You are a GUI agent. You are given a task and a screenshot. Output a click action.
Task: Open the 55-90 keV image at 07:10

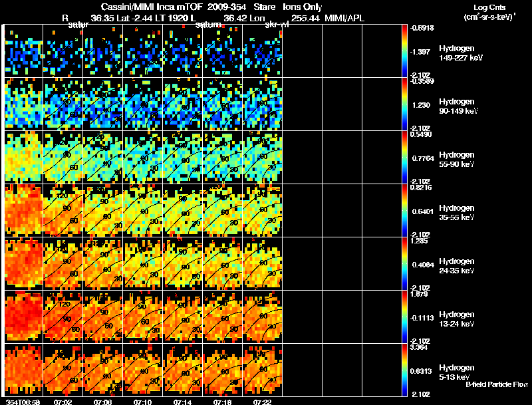coord(142,157)
